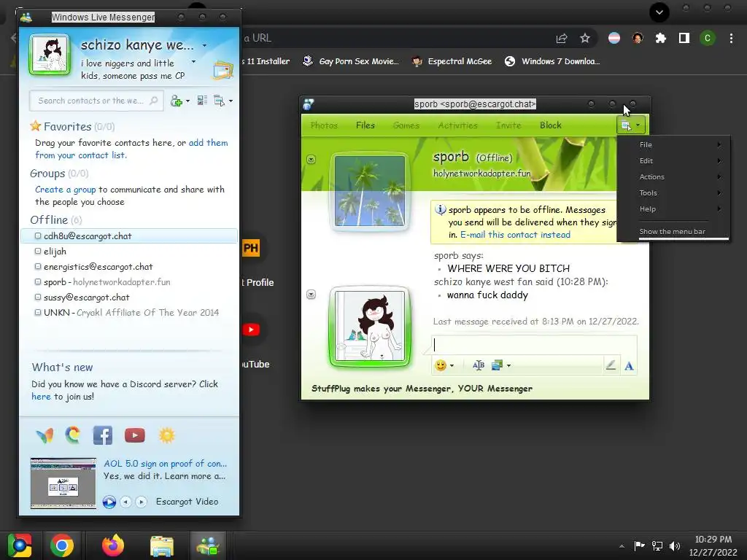Open the Actions submenu
The height and width of the screenshot is (560, 747).
tap(673, 176)
